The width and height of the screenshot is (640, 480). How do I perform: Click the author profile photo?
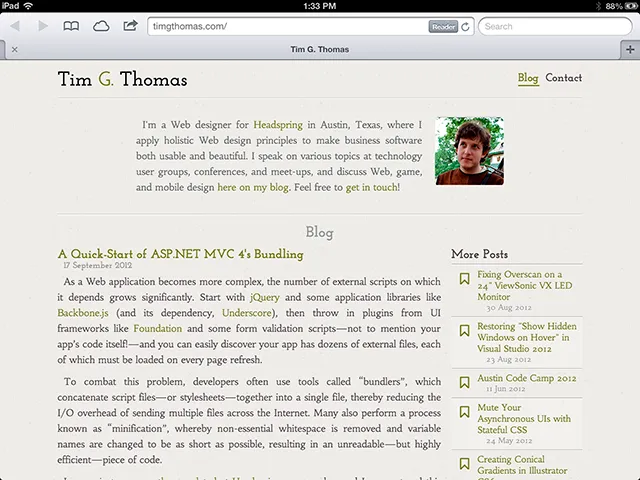(x=469, y=151)
